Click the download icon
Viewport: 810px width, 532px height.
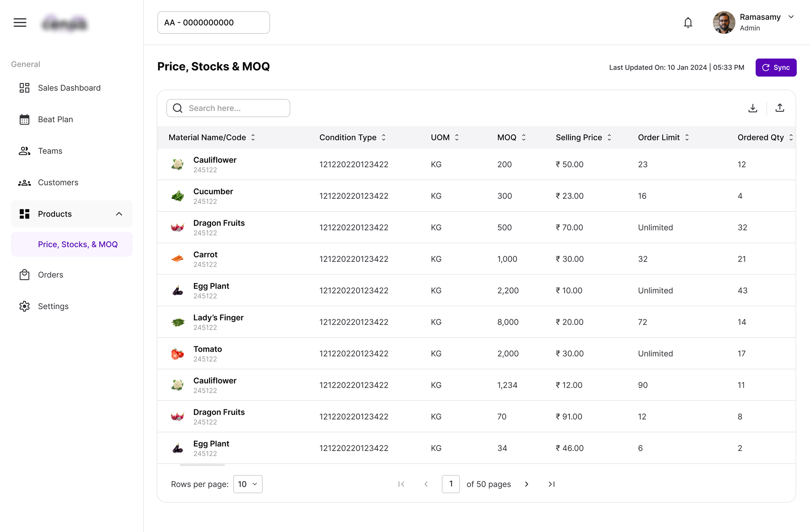[x=753, y=108]
